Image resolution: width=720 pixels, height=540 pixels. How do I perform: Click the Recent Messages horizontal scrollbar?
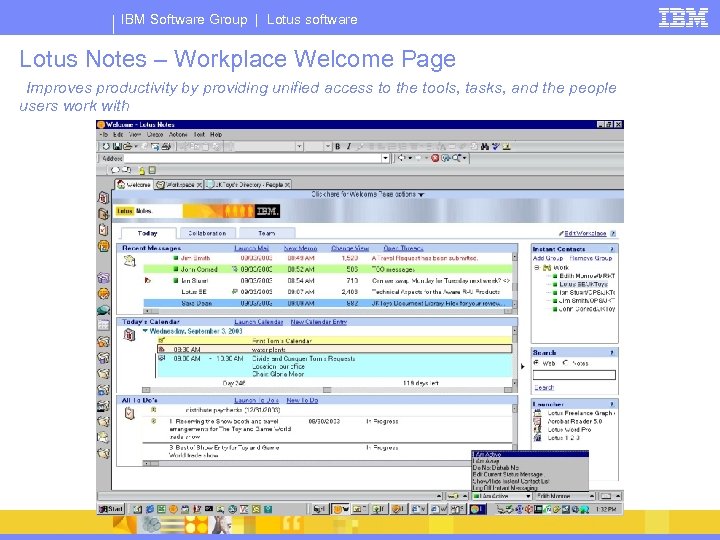click(328, 311)
